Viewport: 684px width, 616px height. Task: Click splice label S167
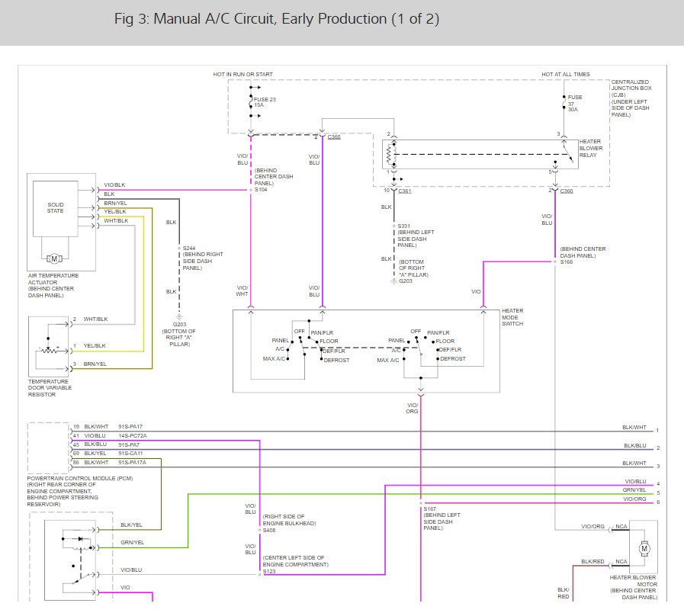[429, 509]
